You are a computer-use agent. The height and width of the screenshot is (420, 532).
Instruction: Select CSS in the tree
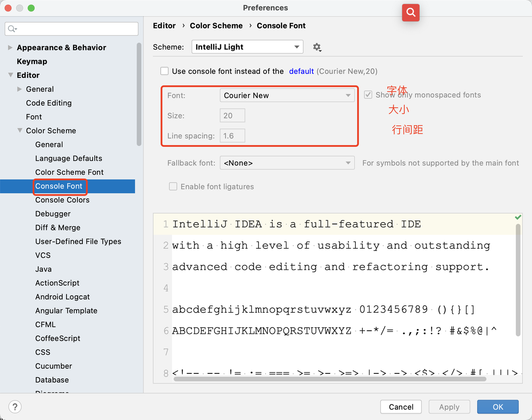(43, 352)
